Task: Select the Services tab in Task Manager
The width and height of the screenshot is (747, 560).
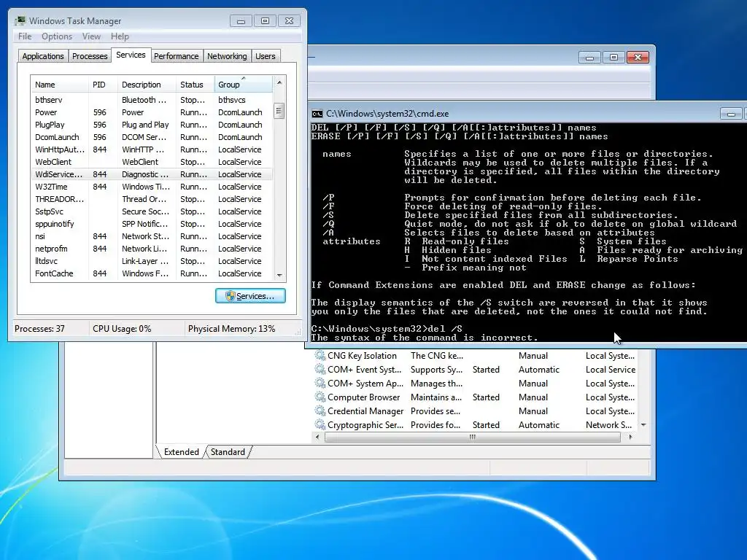Action: [131, 55]
